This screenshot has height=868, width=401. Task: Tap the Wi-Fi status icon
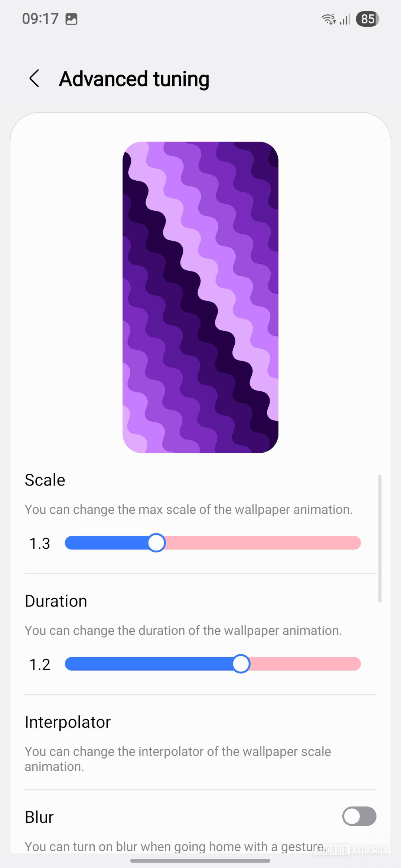[x=329, y=19]
